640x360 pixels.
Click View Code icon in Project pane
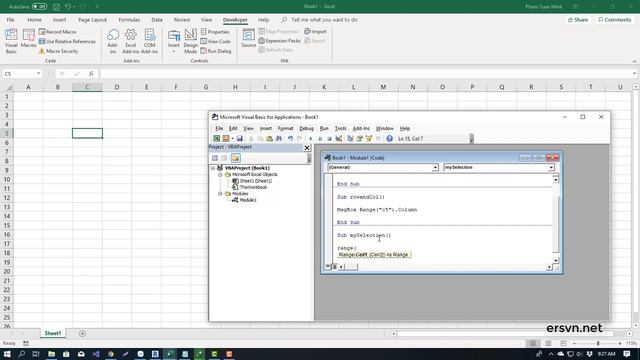(215, 158)
